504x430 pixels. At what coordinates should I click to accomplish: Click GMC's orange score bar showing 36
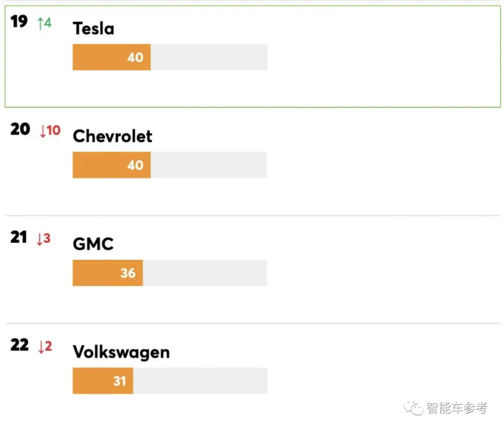coord(107,273)
